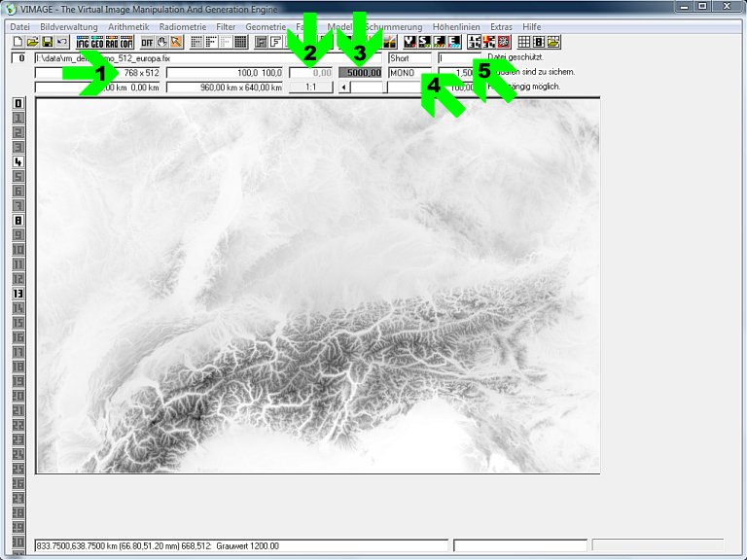Click the new file icon

[18, 42]
